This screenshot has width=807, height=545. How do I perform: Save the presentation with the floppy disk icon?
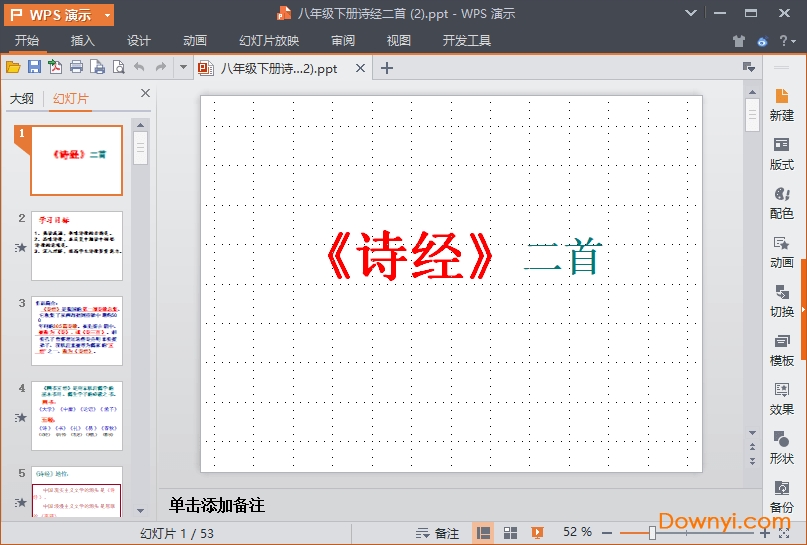pyautogui.click(x=34, y=67)
